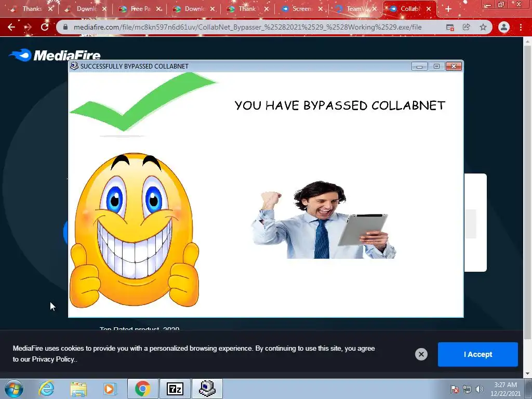This screenshot has height=399, width=532.
Task: Bookmark this page with the star icon
Action: 483,27
